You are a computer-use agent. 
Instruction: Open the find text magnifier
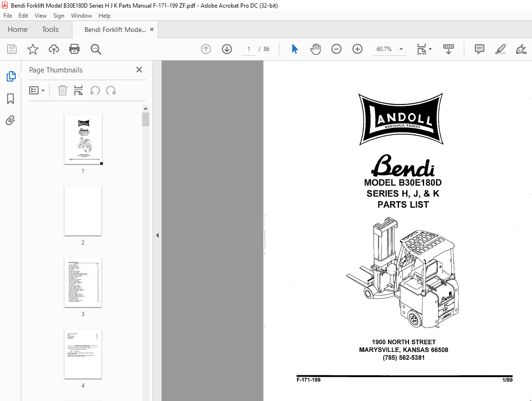point(96,49)
